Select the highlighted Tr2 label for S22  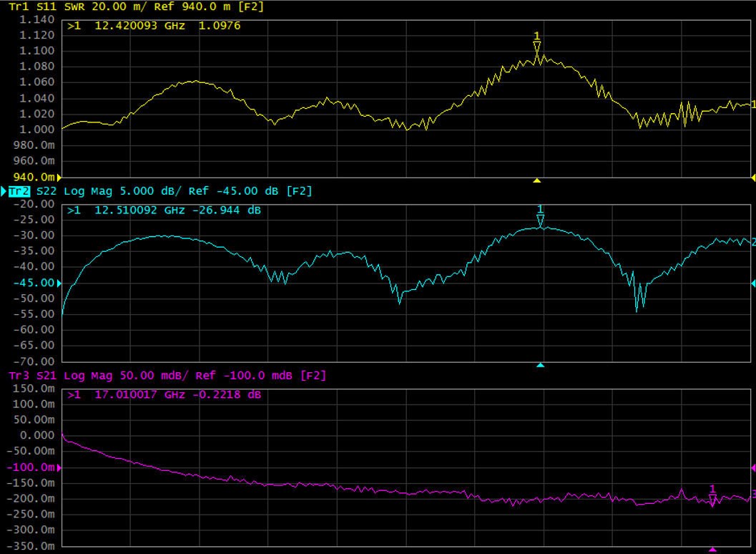(19, 191)
